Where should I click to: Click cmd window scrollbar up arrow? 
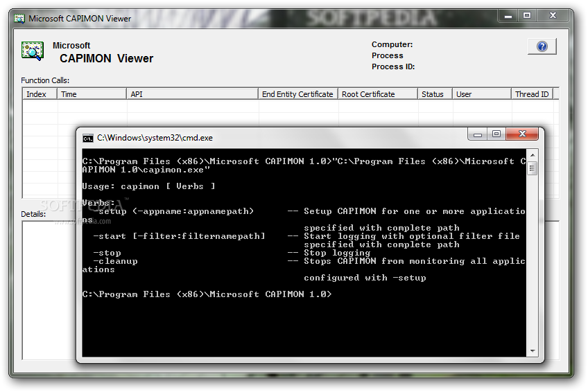click(x=533, y=154)
